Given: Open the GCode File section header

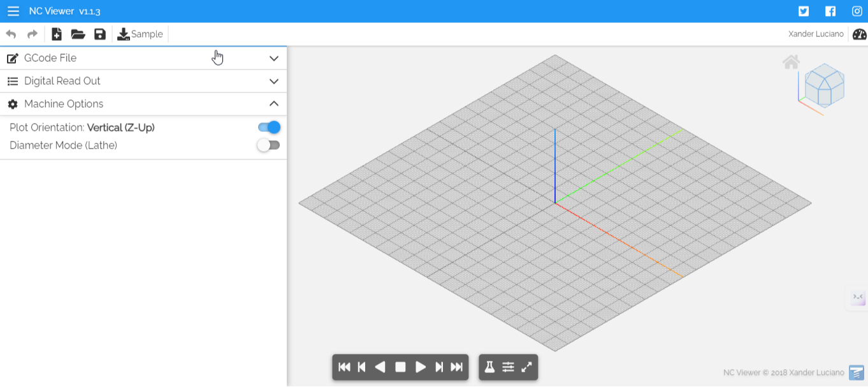Looking at the screenshot, I should click(x=143, y=58).
